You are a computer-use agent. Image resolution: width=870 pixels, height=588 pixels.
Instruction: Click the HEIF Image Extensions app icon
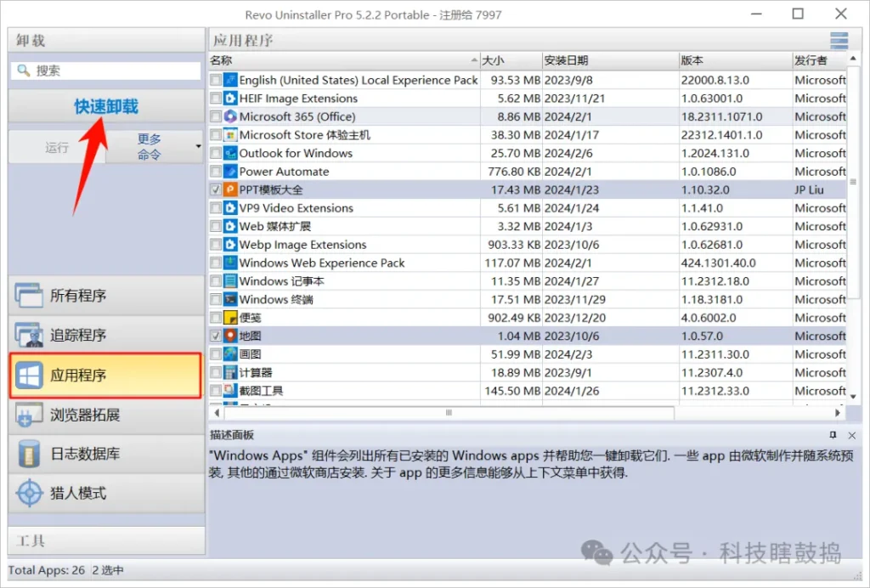point(229,99)
